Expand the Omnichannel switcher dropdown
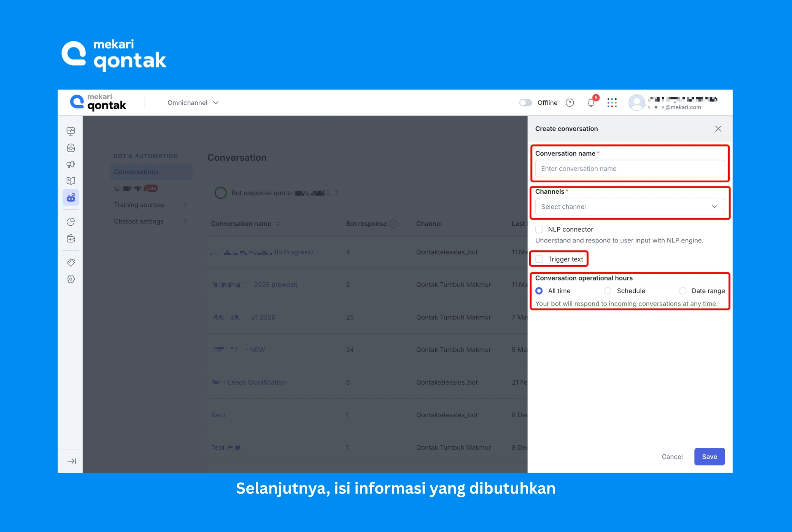Image resolution: width=792 pixels, height=532 pixels. 193,103
